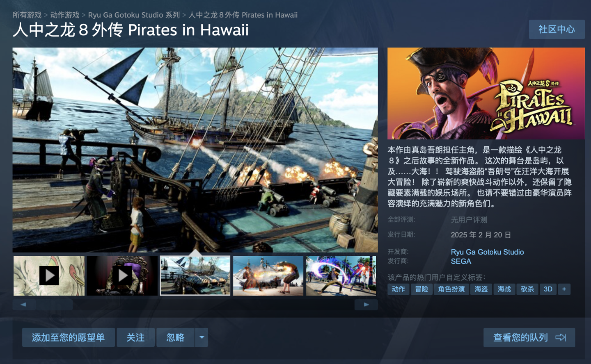Click the 所有游戏 breadcrumb link
The image size is (591, 364).
pos(27,15)
